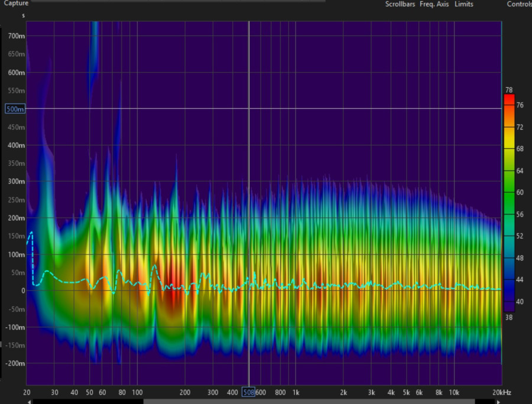Open the Limits dialog
Screen dimensions: 532x404
click(x=464, y=4)
